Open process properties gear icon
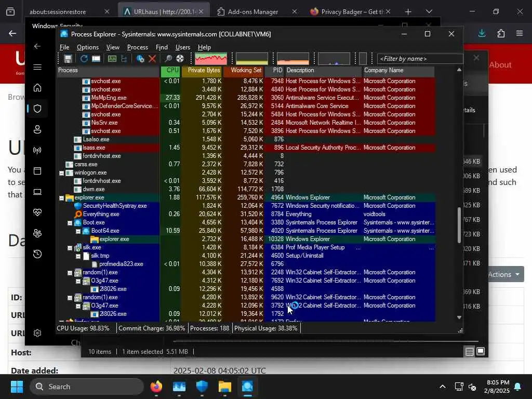The image size is (532, 399). [140, 59]
